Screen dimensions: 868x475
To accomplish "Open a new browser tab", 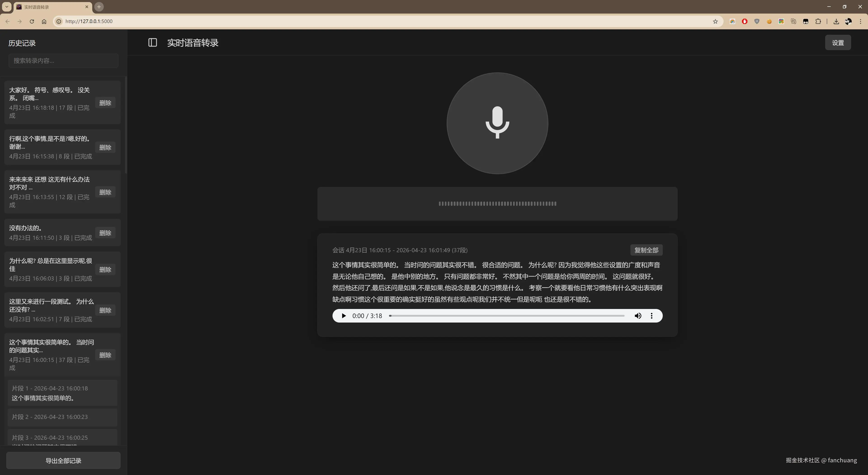I will (99, 7).
